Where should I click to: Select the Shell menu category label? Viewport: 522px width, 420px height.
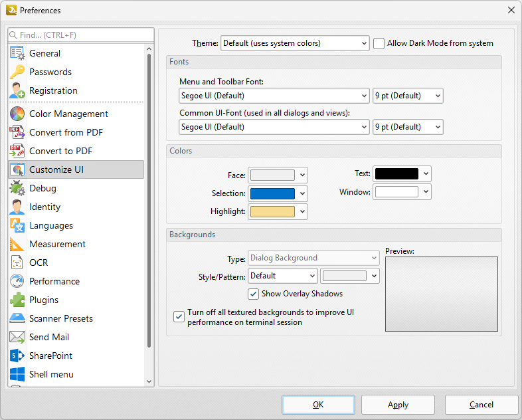[51, 374]
